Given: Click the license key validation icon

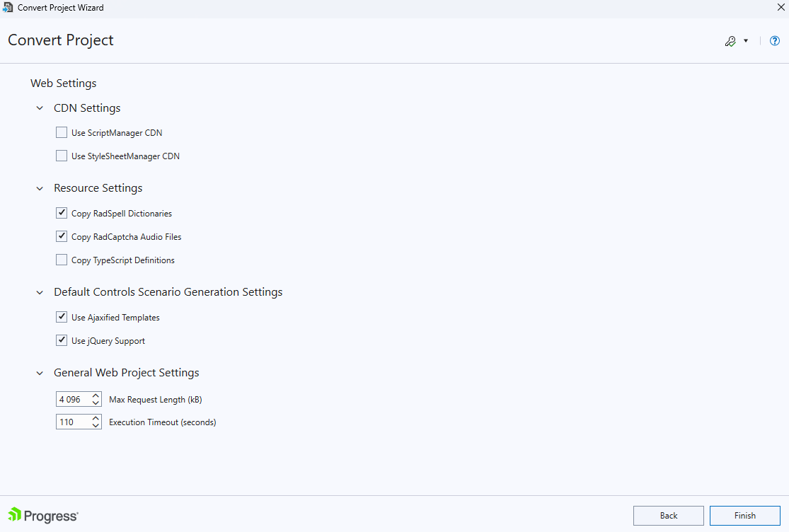Looking at the screenshot, I should (x=730, y=40).
